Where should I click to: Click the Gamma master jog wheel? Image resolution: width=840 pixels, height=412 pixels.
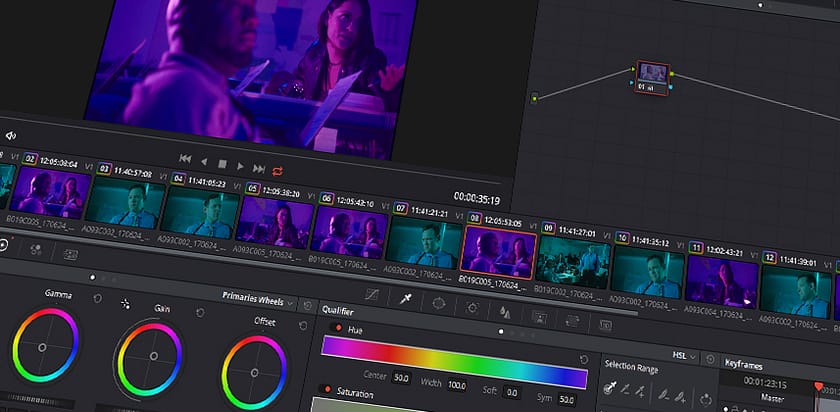[x=37, y=402]
